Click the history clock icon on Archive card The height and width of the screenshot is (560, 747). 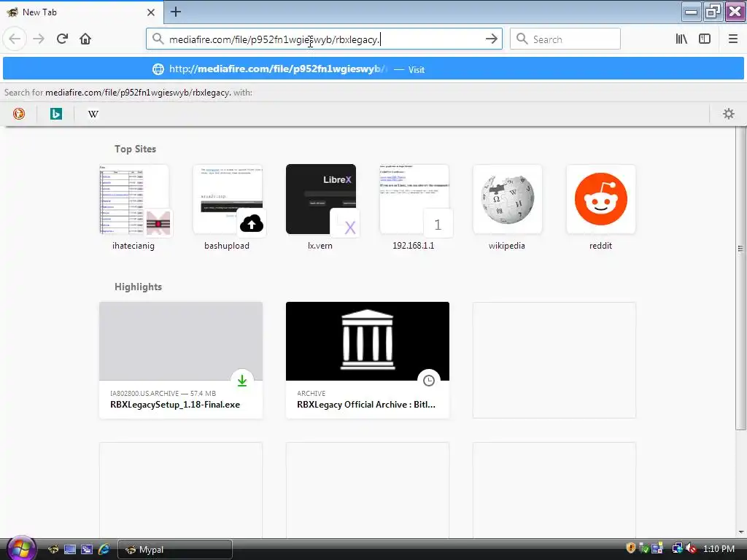pyautogui.click(x=429, y=381)
